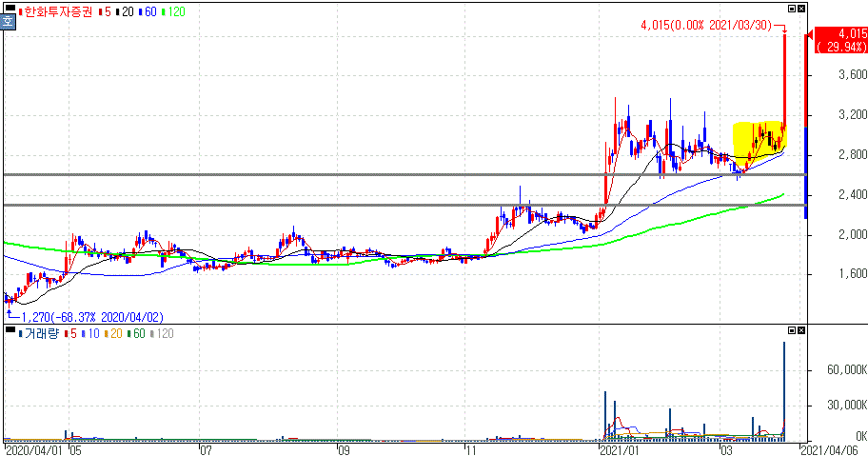This screenshot has height=456, width=868.
Task: Maximize the volume (거래량) panel
Action: (x=792, y=330)
